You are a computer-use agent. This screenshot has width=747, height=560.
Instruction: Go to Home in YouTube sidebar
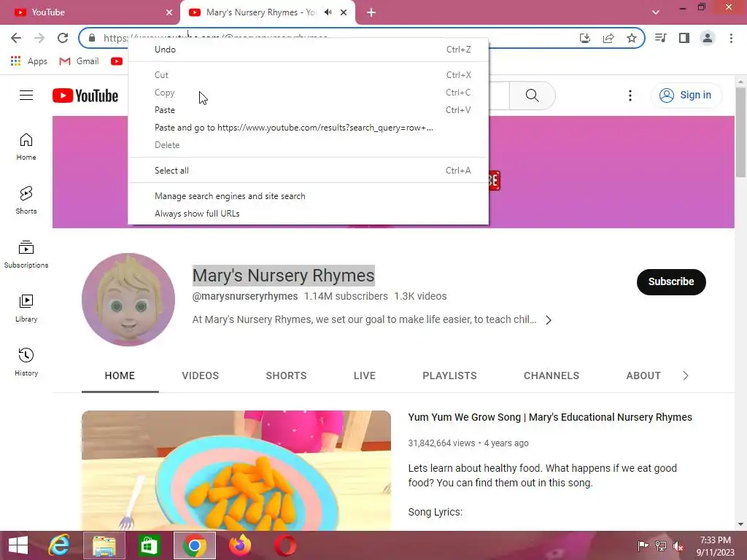[26, 147]
